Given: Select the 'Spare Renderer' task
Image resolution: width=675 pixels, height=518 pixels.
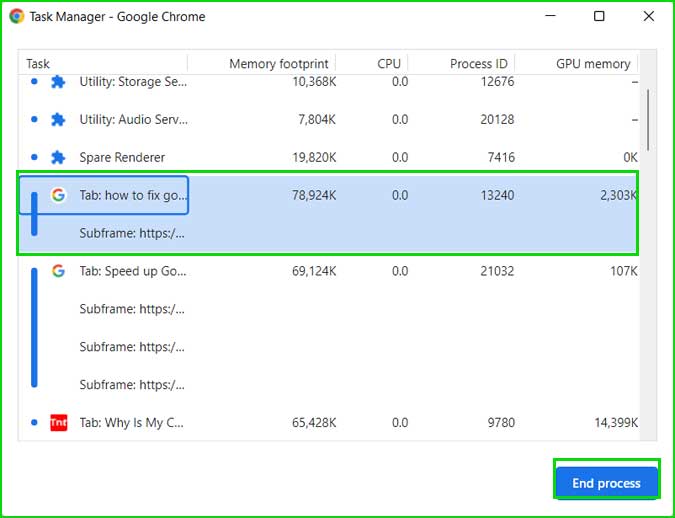Looking at the screenshot, I should click(x=328, y=157).
